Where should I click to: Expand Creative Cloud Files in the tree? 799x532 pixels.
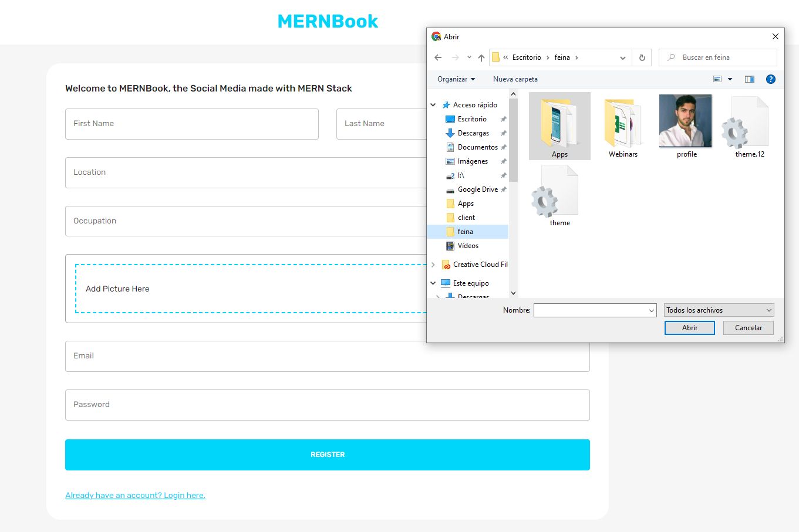[x=433, y=265]
